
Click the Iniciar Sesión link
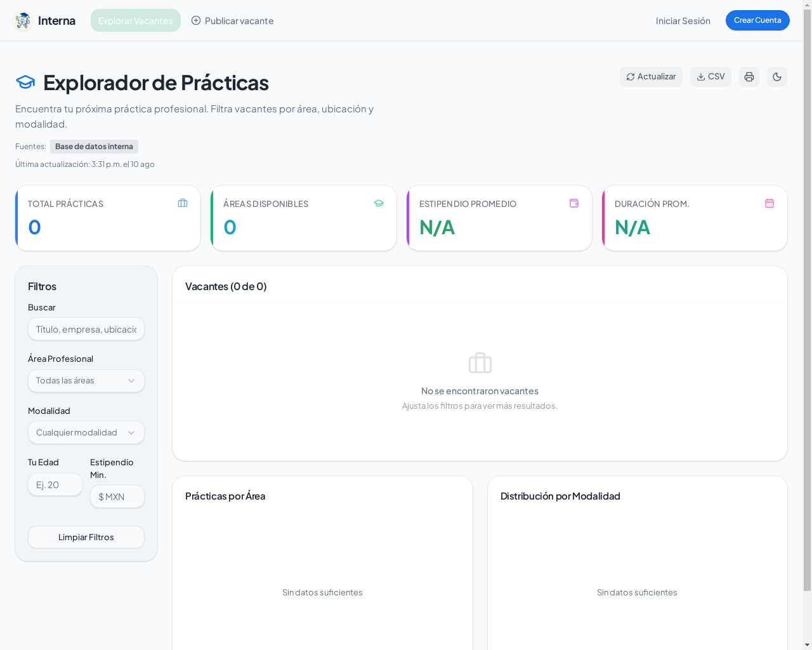tap(683, 20)
